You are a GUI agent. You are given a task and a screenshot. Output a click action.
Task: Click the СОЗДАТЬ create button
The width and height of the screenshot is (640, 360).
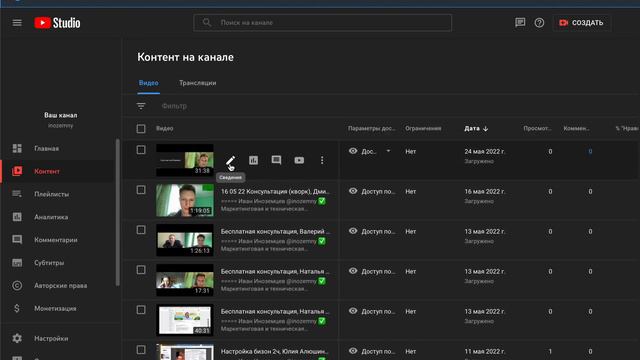click(x=581, y=23)
